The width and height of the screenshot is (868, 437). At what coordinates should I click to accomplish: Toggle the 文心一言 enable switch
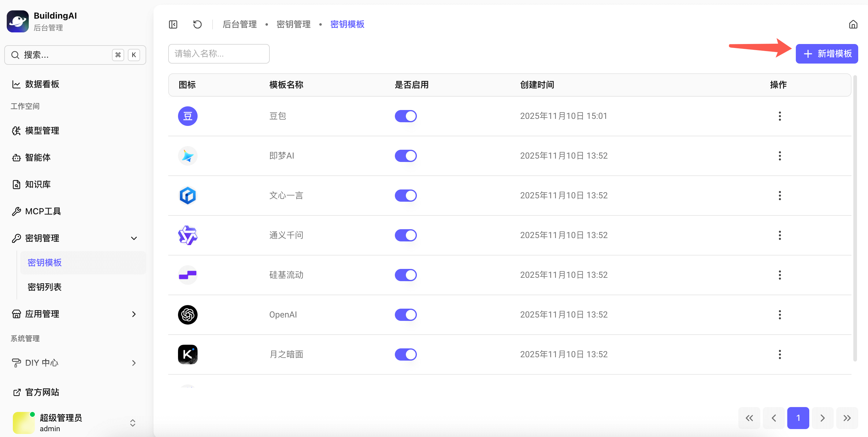406,196
